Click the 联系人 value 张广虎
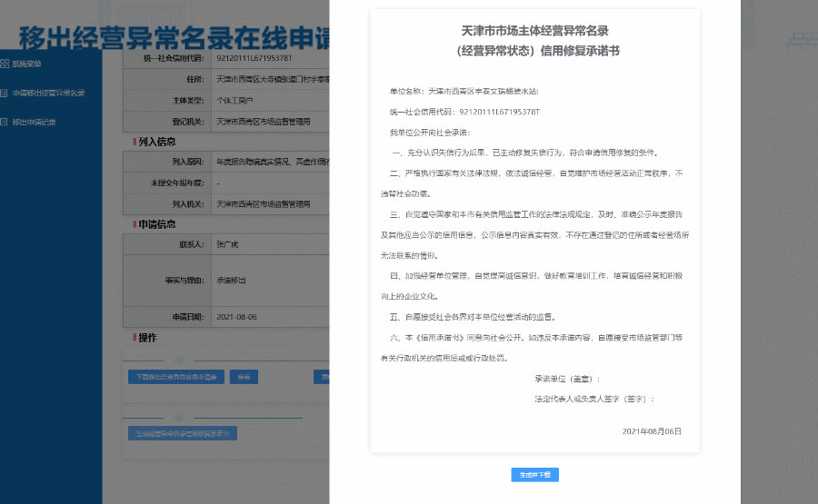818x504 pixels. [226, 244]
